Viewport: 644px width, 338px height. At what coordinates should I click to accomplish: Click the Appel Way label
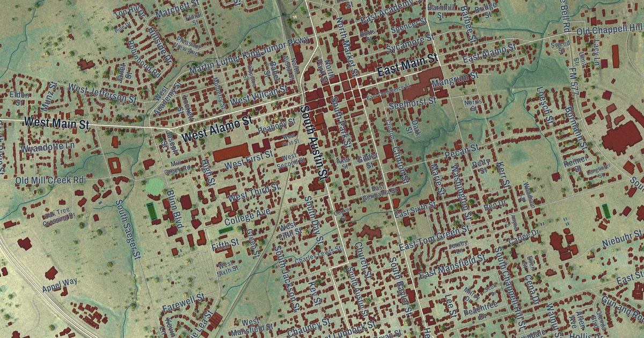[60, 285]
